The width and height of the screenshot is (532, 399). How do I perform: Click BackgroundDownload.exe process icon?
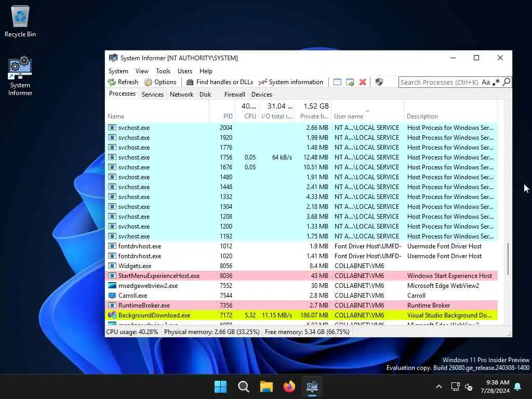[112, 315]
